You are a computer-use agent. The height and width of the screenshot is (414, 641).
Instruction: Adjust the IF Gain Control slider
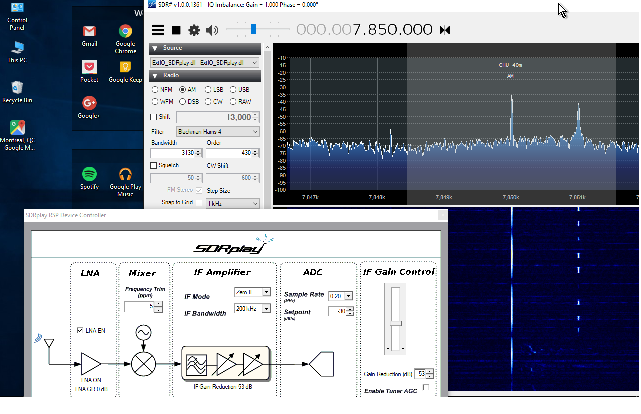395,324
